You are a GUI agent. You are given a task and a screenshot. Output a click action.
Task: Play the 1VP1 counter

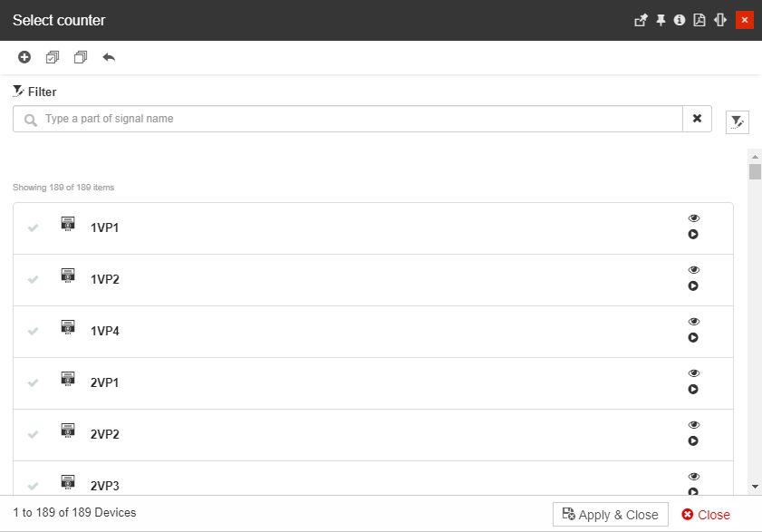point(693,235)
